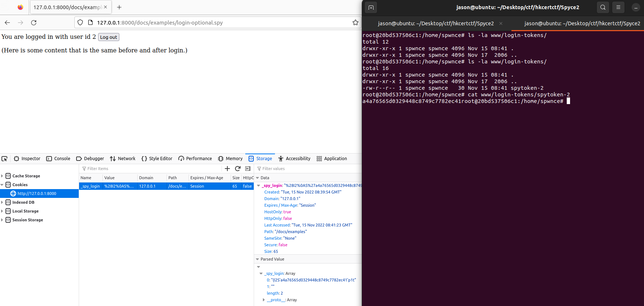Screen dimensions: 644x306
Task: Click the shield tracking protection icon
Action: coord(80,22)
